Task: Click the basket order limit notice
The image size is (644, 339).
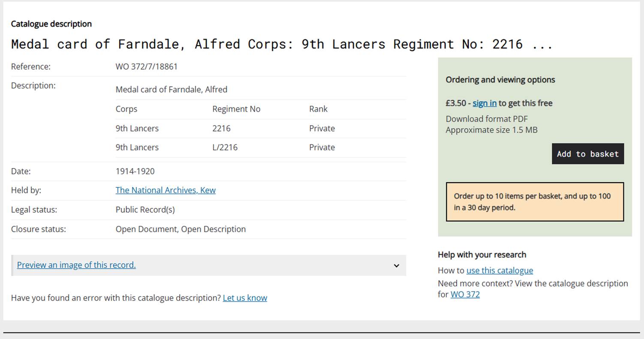Action: (x=535, y=202)
